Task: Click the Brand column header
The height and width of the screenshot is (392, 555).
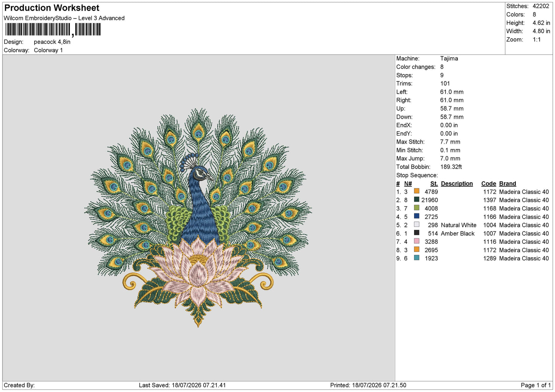Action: 507,184
